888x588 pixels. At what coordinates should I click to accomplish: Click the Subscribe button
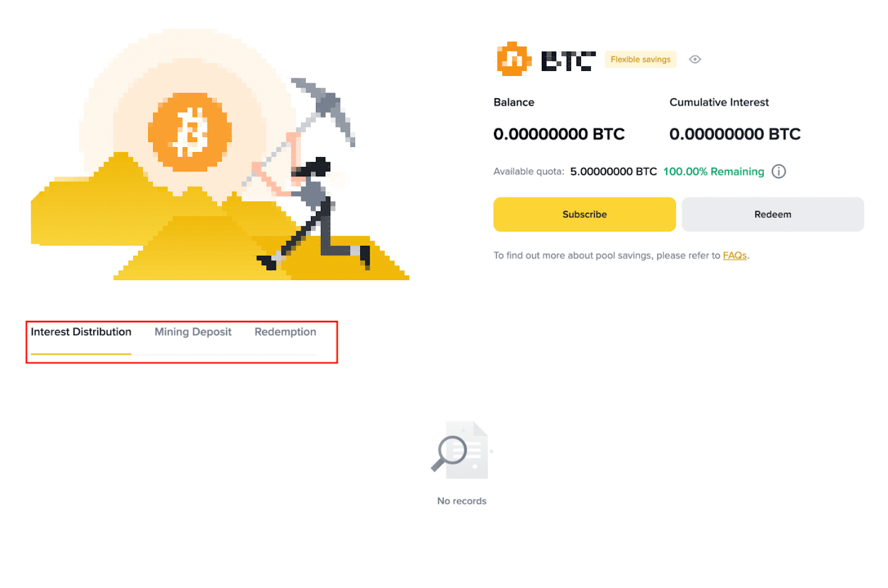click(x=584, y=214)
